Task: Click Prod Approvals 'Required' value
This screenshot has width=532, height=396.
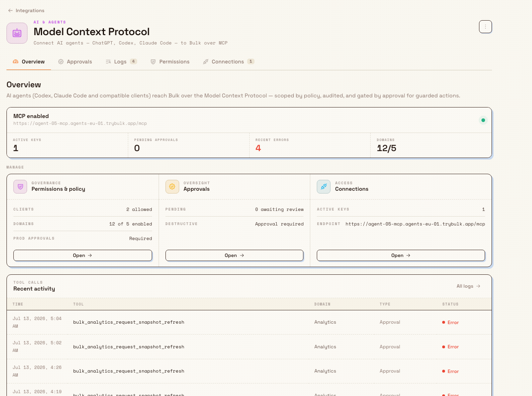Action: coord(141,238)
